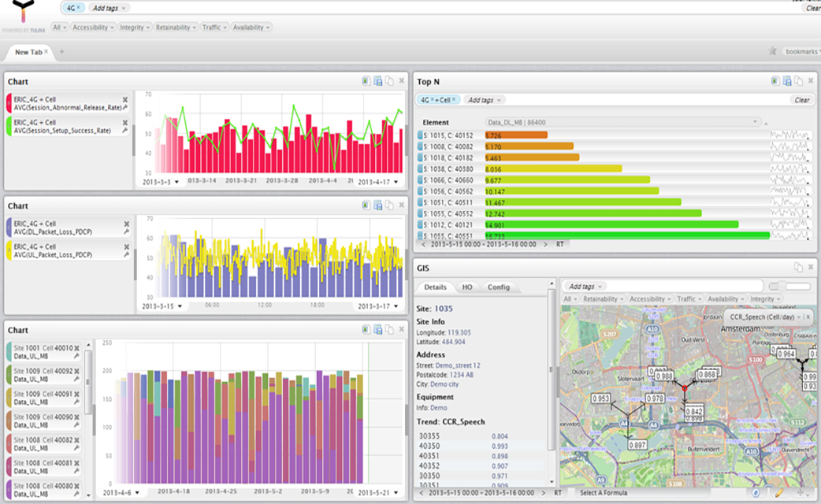Viewport: 821px width, 504px height.
Task: Click the red color swatch of Session_Abnormal_Release_Rate
Action: 9,103
